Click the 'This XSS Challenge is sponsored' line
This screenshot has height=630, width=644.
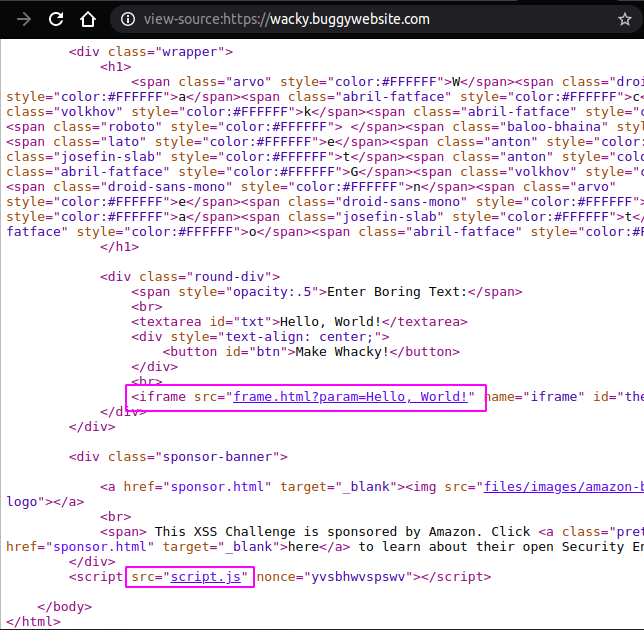tap(372, 532)
